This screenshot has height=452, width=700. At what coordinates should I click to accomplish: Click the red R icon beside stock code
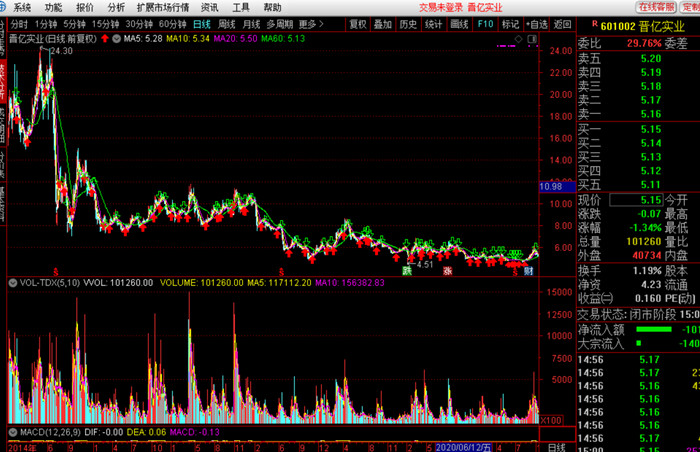tap(595, 24)
